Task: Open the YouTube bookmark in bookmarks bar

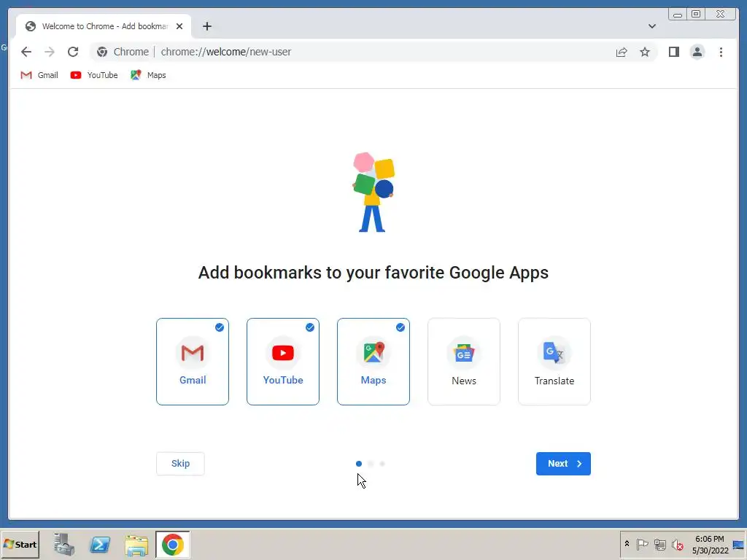Action: click(x=94, y=75)
